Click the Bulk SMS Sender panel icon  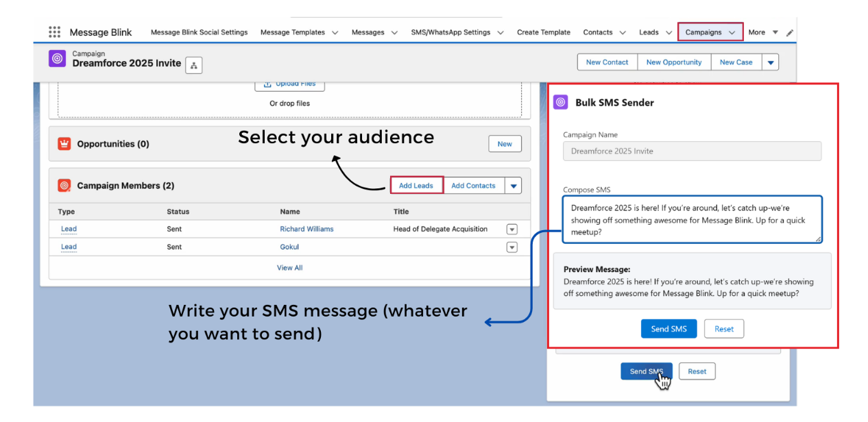click(560, 101)
